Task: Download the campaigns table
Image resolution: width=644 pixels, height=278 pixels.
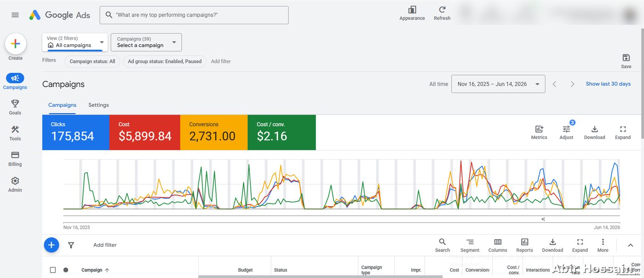Action: pos(552,245)
